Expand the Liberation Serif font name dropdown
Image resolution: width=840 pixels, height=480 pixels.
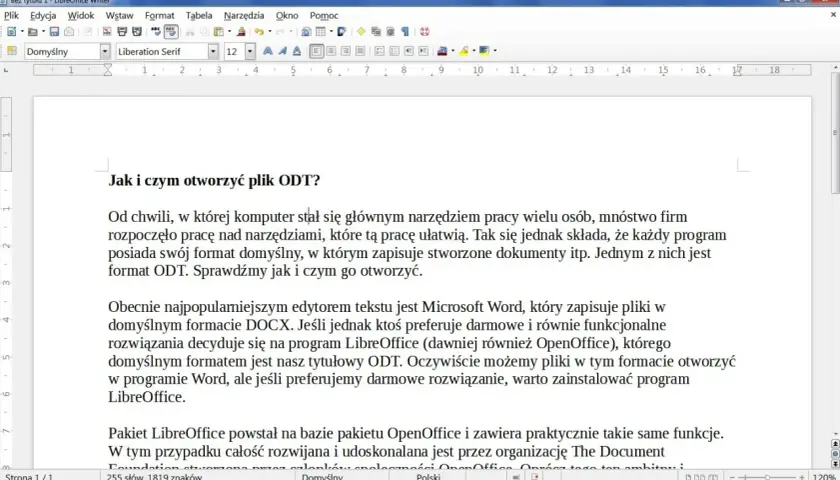213,51
